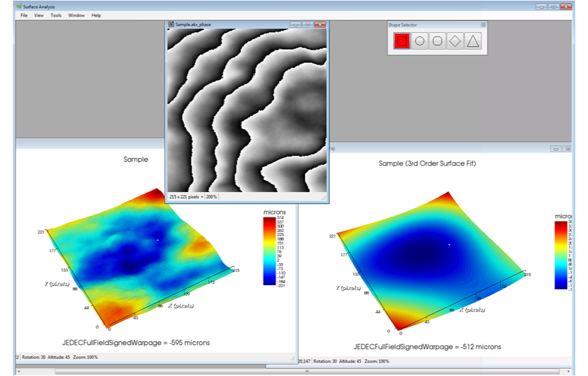Click the Sample.akx_phase window title icon
The width and height of the screenshot is (588, 376).
tap(171, 24)
